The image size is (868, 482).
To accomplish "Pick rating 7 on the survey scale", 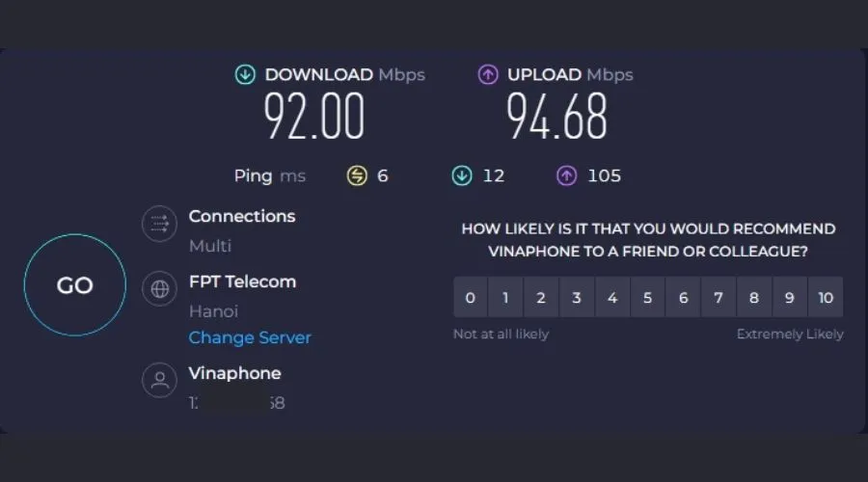I will point(719,297).
